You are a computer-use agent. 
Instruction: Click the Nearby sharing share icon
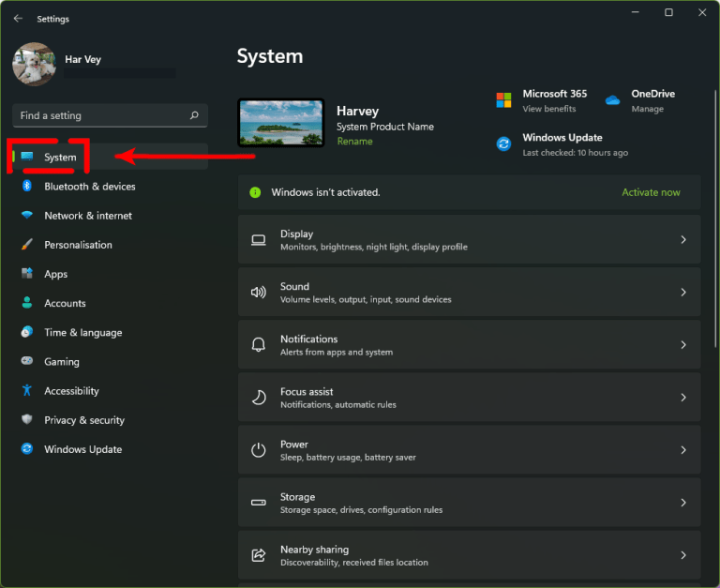[259, 555]
